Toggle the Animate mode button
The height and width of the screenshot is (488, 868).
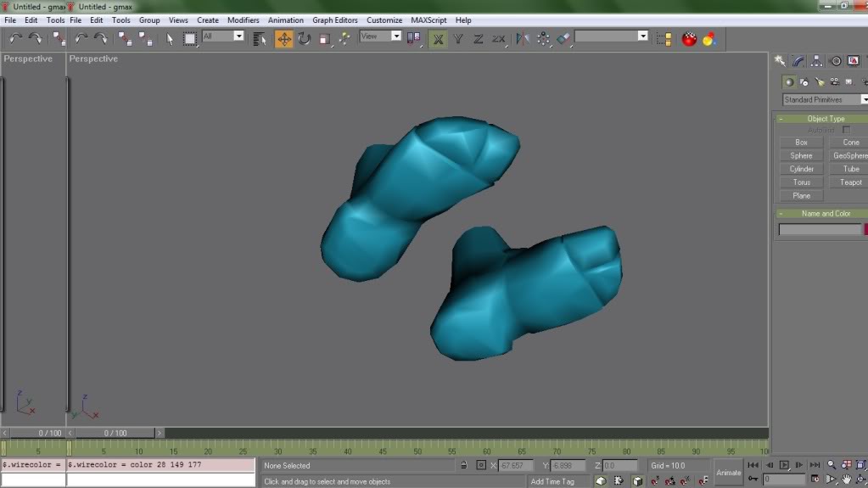[728, 473]
